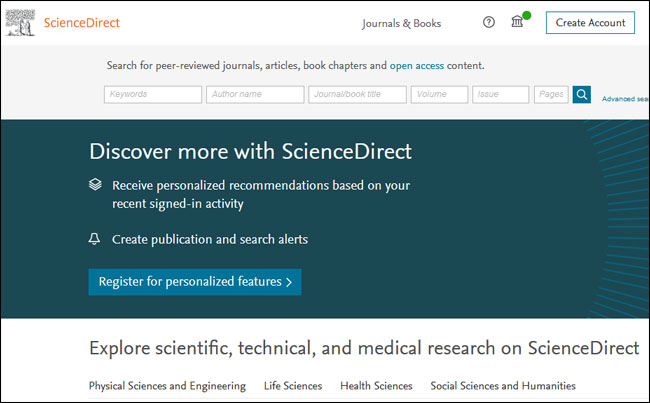Focus the Keywords search field
The image size is (650, 403).
[153, 95]
